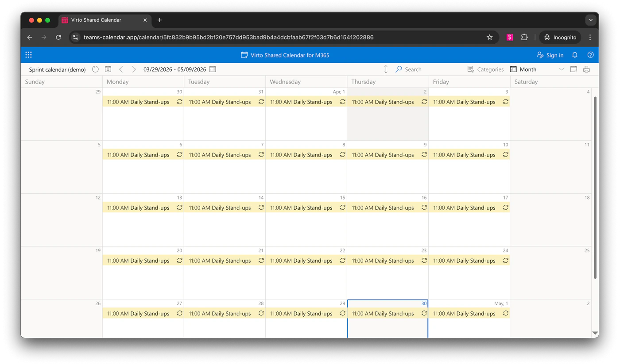Open Daily Stand-ups event on Thursday April 2
Image resolution: width=620 pixels, height=364 pixels.
tap(387, 102)
